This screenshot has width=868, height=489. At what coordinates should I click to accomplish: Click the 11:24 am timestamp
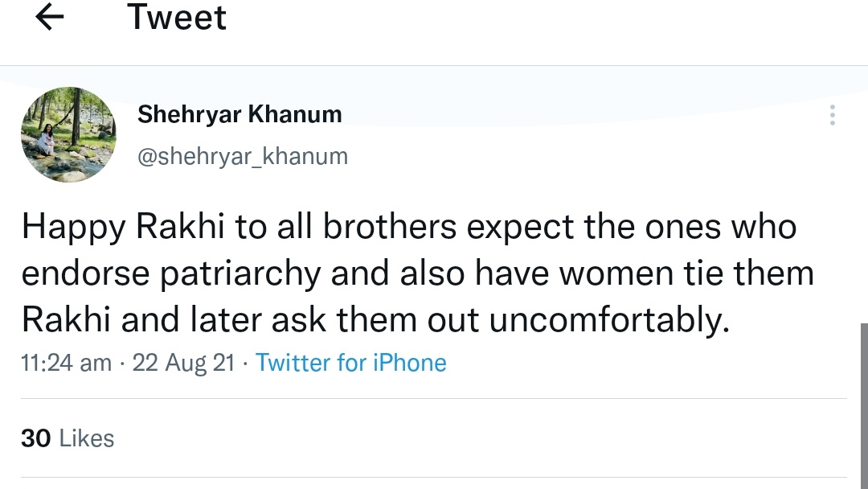pos(67,363)
